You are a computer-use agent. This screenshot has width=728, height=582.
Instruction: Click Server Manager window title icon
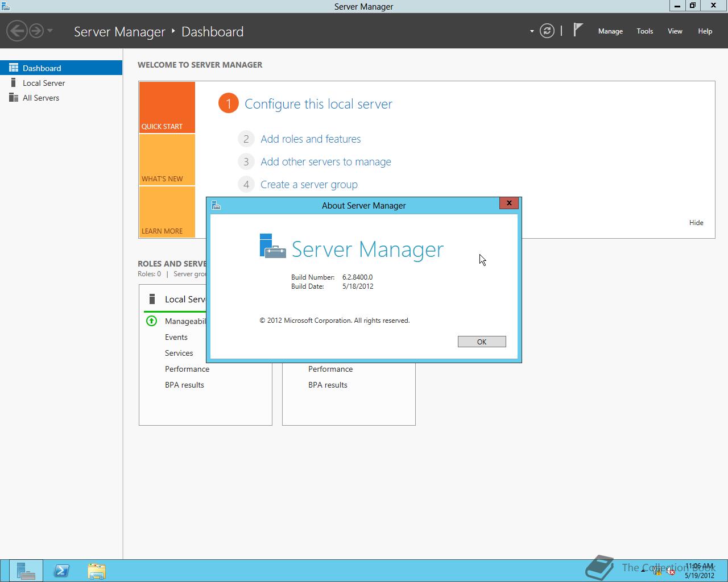5,6
